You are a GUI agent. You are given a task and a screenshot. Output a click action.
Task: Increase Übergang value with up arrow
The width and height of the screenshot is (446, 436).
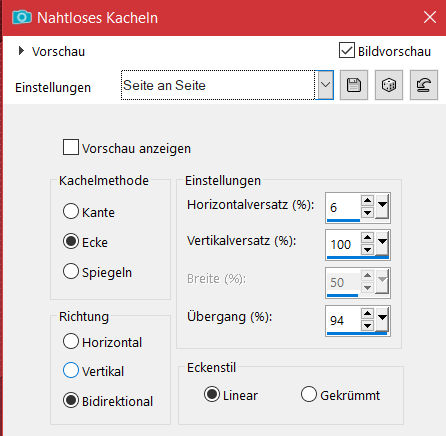point(367,313)
